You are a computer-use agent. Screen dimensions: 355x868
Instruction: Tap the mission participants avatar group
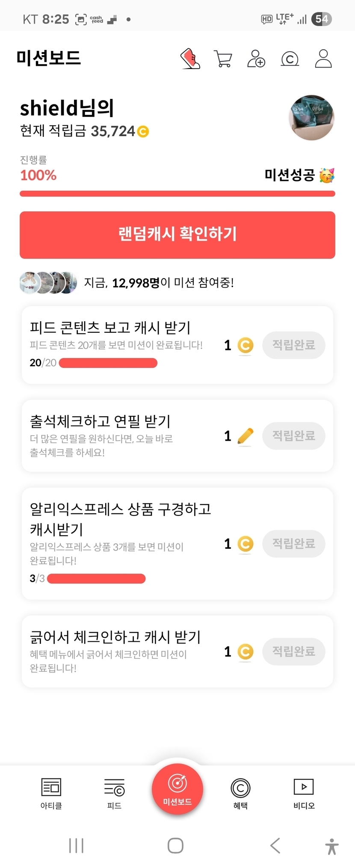pyautogui.click(x=48, y=283)
